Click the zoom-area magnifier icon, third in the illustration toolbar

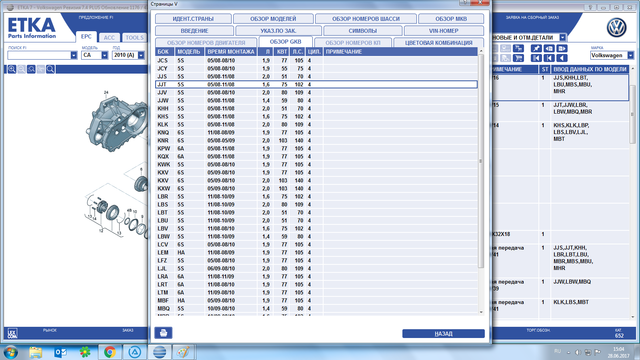pyautogui.click(x=31, y=69)
